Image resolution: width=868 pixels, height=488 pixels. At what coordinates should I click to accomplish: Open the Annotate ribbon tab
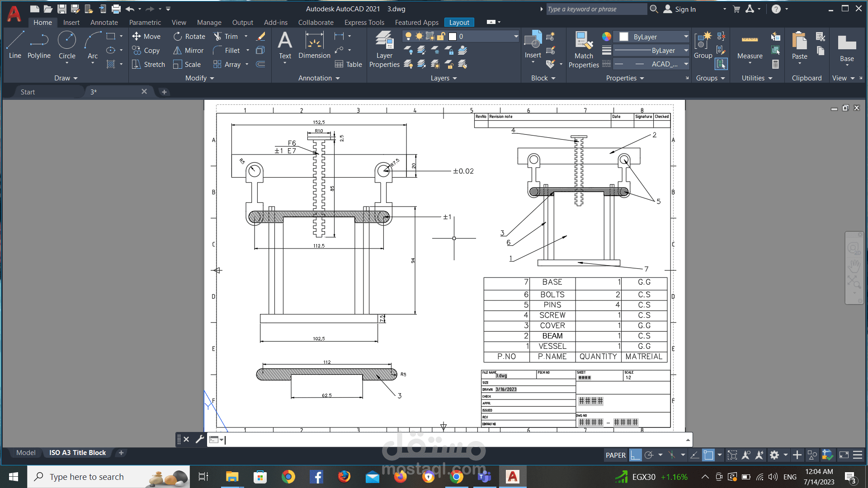pyautogui.click(x=104, y=22)
